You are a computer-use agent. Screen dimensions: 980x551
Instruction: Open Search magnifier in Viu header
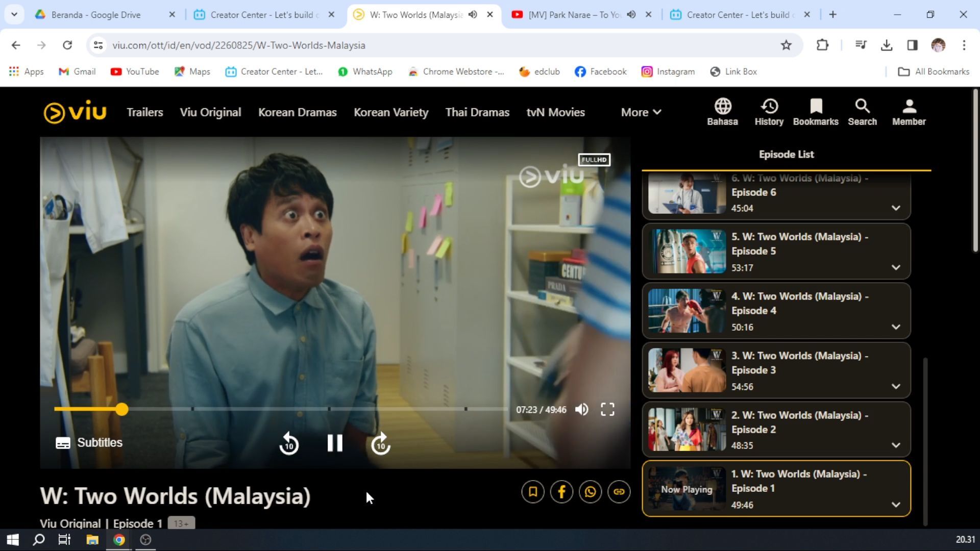coord(862,112)
